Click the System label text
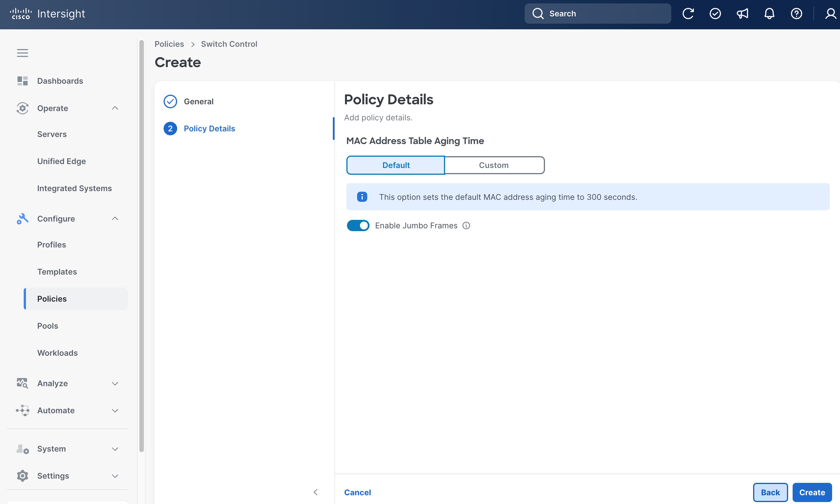This screenshot has height=504, width=840. pos(51,449)
